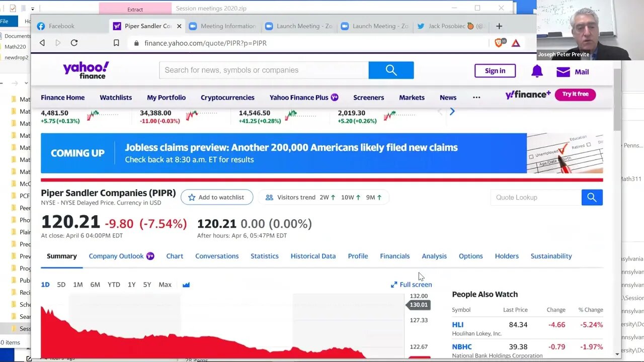Select the Summary tab

pyautogui.click(x=62, y=256)
